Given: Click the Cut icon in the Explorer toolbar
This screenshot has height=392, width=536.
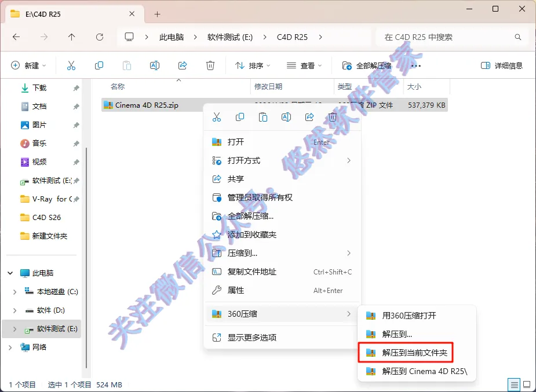Looking at the screenshot, I should point(71,65).
